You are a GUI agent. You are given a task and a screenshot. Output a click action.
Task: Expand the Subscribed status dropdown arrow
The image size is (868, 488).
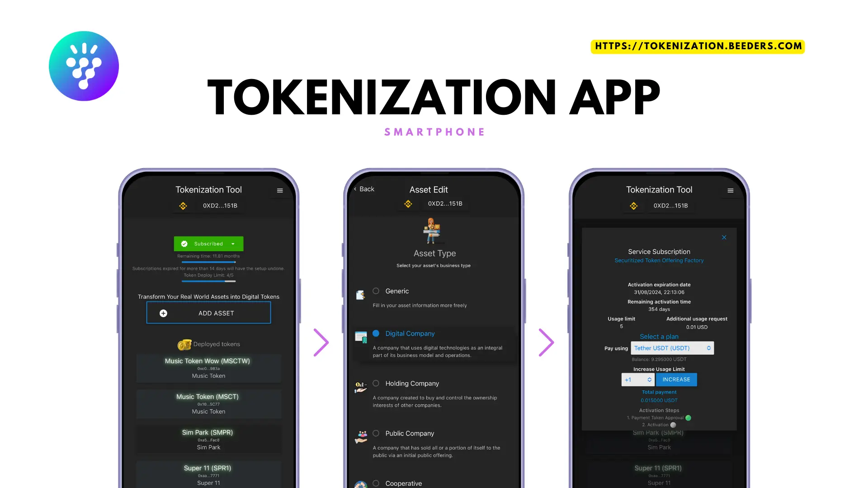tap(233, 244)
